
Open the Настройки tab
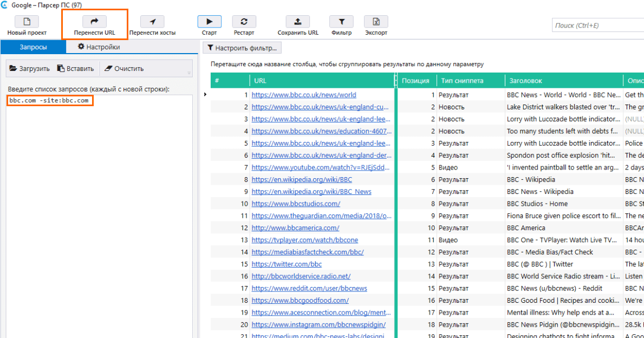click(99, 47)
